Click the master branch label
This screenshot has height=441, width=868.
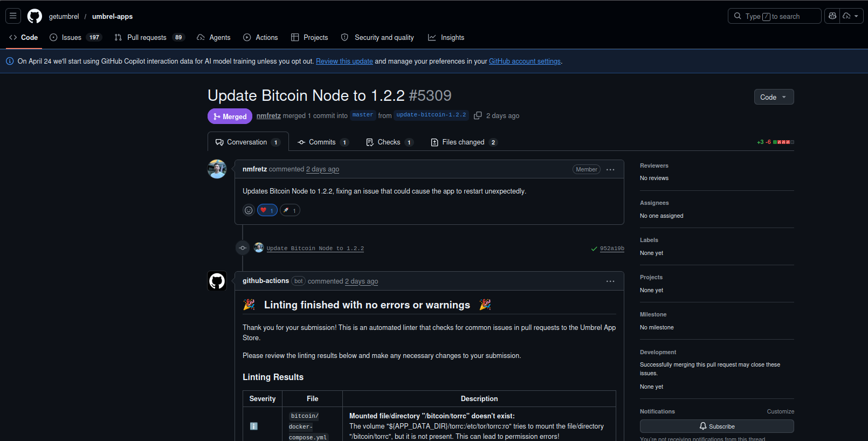coord(362,115)
